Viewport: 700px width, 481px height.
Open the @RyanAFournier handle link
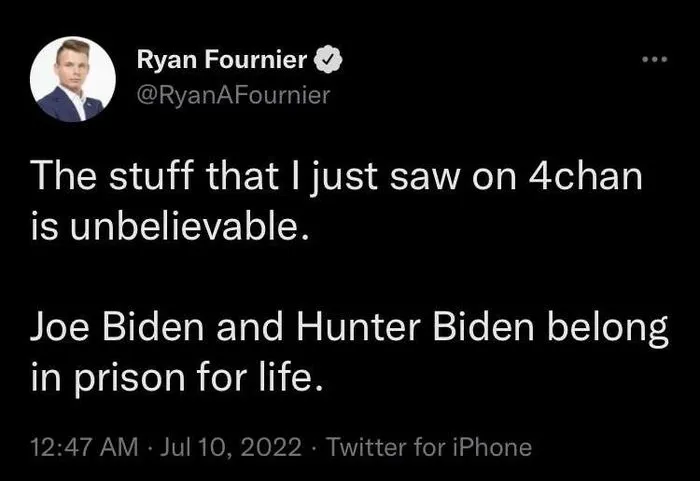(233, 95)
